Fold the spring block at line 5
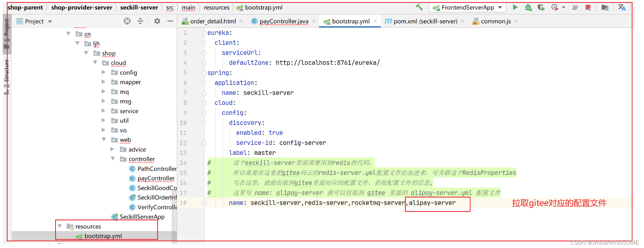 coord(204,73)
